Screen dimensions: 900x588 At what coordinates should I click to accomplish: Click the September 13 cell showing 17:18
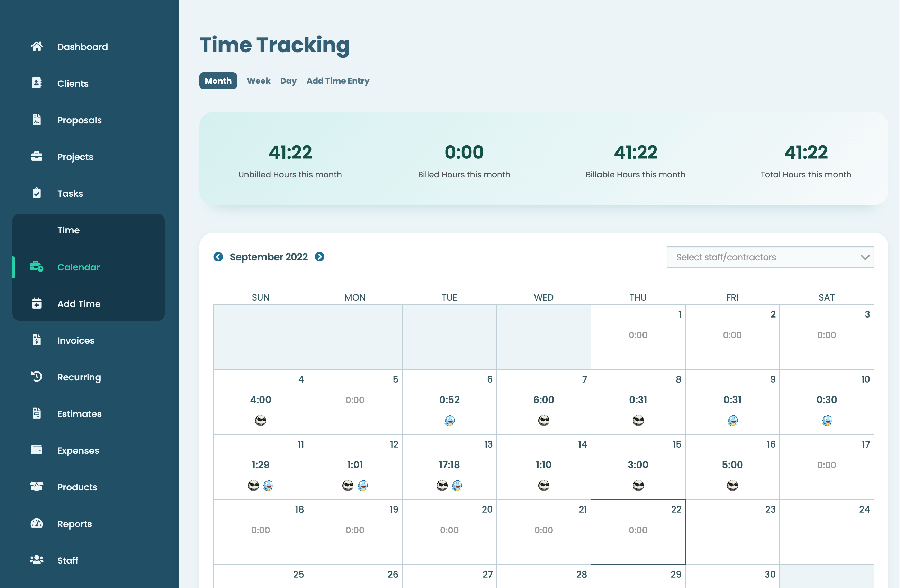[x=449, y=465]
